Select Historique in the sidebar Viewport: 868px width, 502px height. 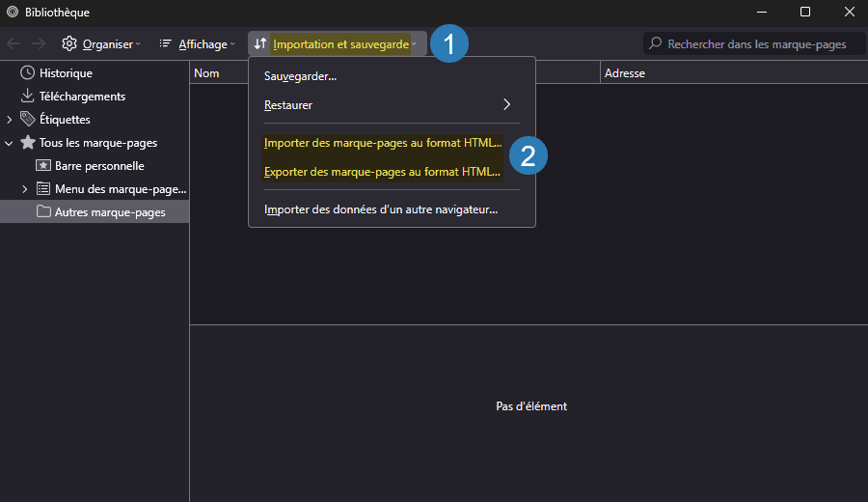pos(95,73)
